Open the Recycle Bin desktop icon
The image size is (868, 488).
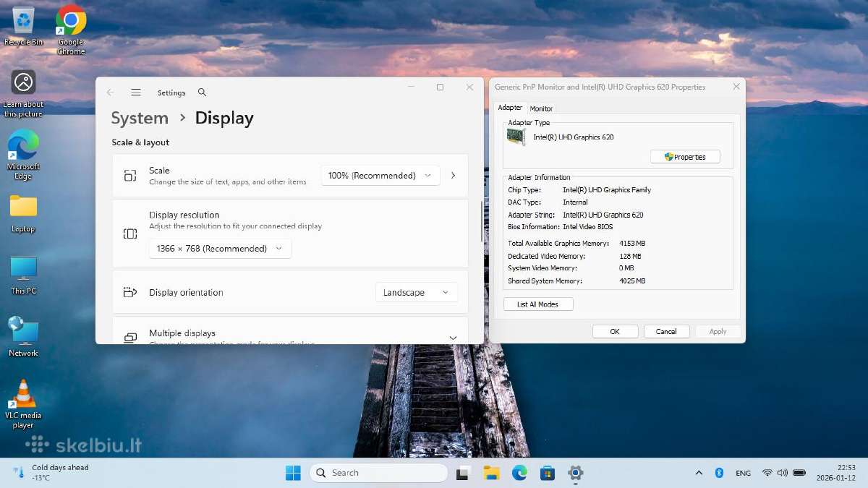click(23, 26)
